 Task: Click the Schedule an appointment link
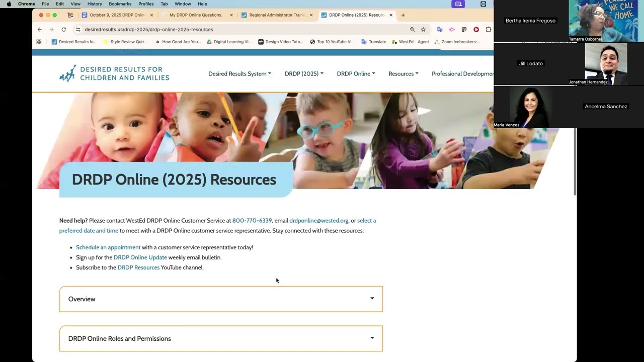[108, 247]
